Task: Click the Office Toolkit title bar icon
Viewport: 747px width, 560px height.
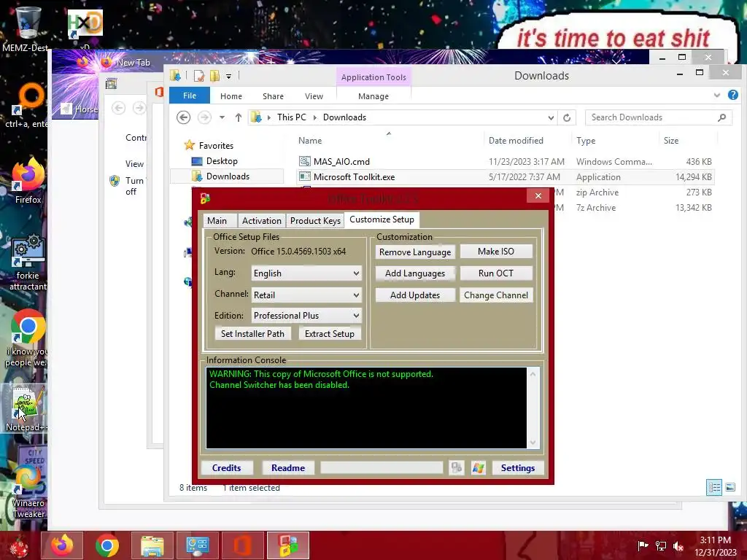Action: pyautogui.click(x=205, y=198)
